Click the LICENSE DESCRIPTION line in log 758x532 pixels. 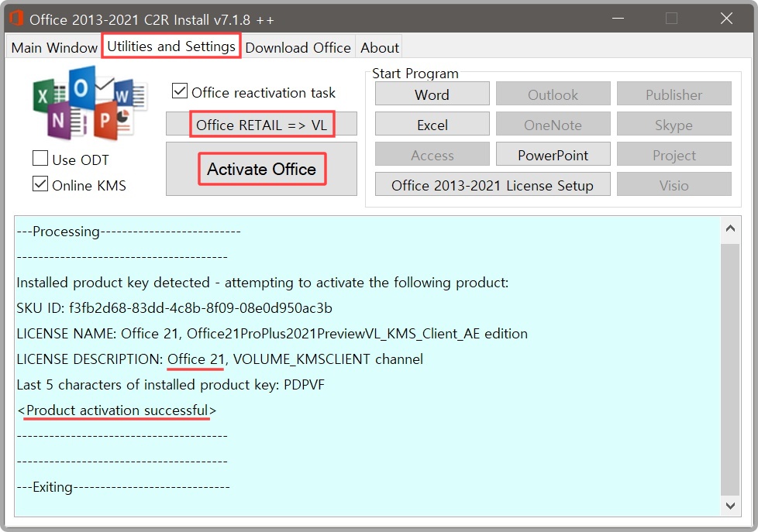pyautogui.click(x=220, y=359)
